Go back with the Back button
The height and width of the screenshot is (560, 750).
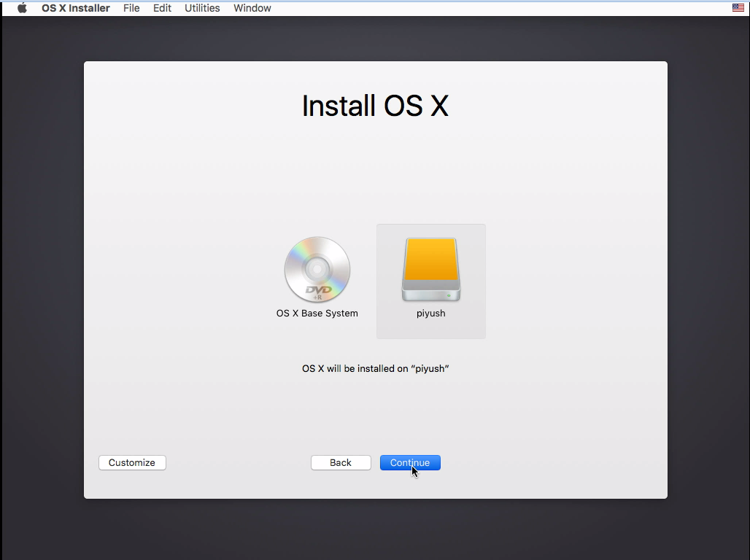coord(341,462)
